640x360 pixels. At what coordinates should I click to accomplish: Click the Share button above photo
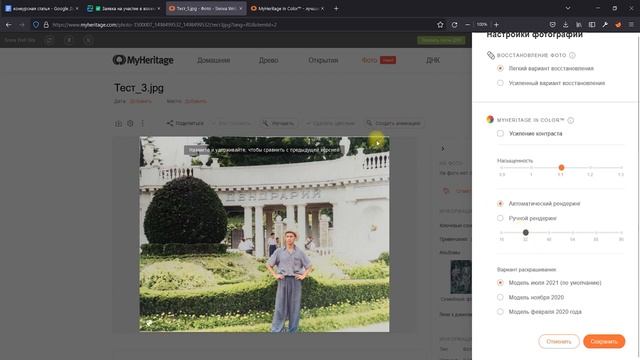point(185,123)
